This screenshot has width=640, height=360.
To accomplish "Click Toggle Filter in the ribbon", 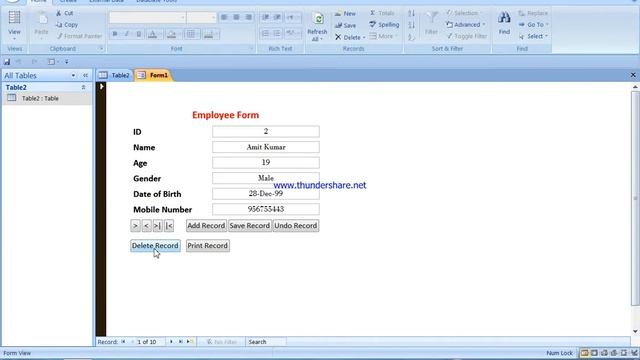I will pyautogui.click(x=467, y=36).
